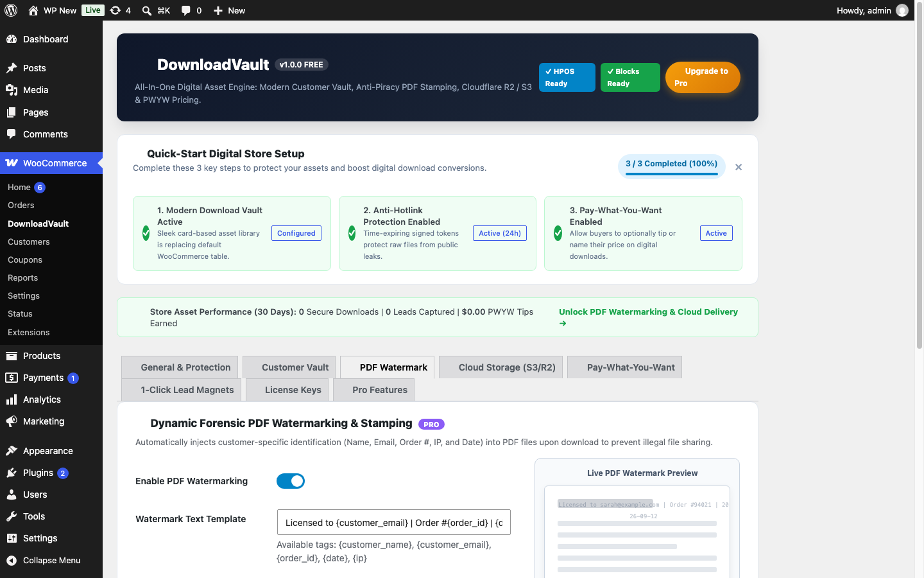Open WooCommerce Home submenu item
924x578 pixels.
click(19, 187)
